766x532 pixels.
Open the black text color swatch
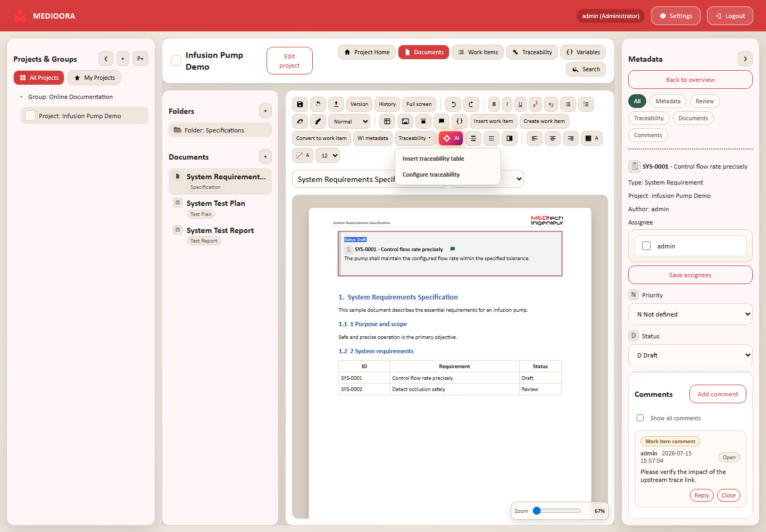(x=592, y=138)
